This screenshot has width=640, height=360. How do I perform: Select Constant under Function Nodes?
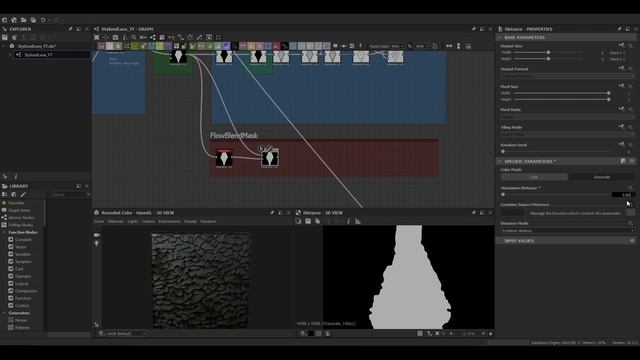click(23, 240)
